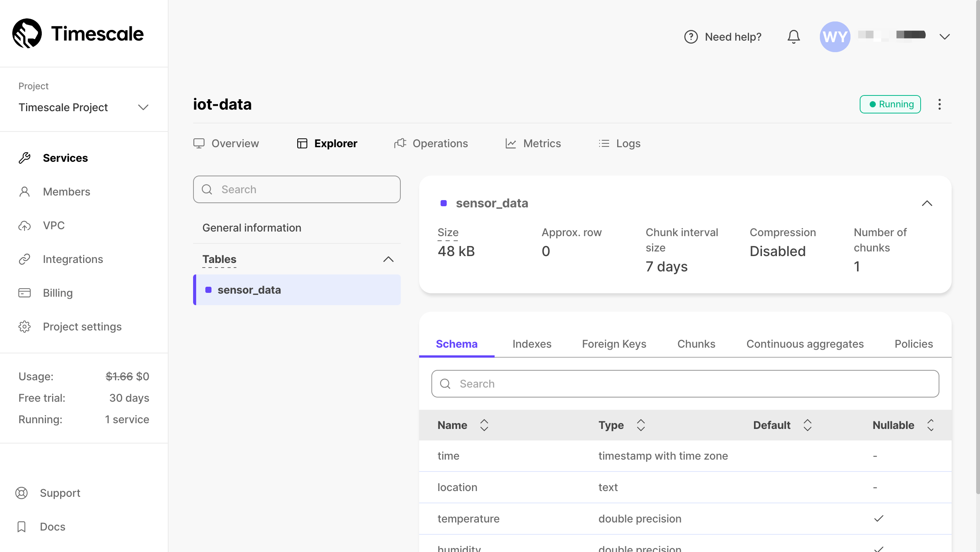This screenshot has width=980, height=552.
Task: Click the Timescale logo icon
Action: click(27, 33)
